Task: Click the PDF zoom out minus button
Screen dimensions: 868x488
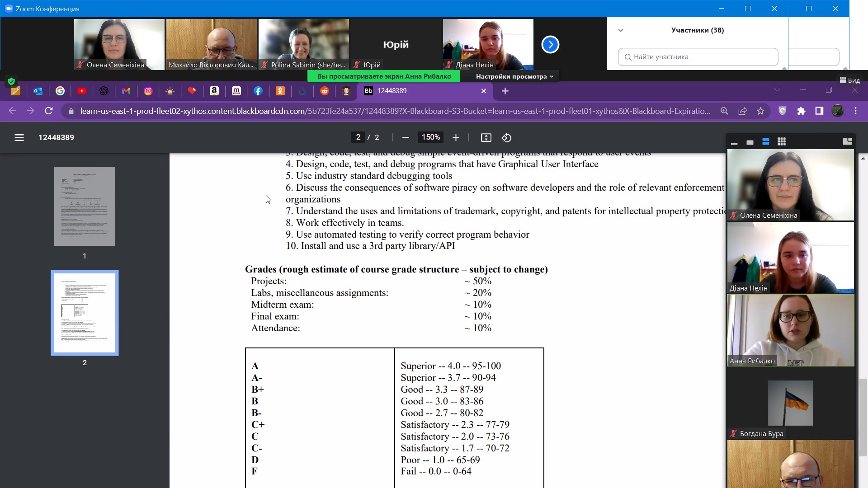Action: pyautogui.click(x=406, y=137)
